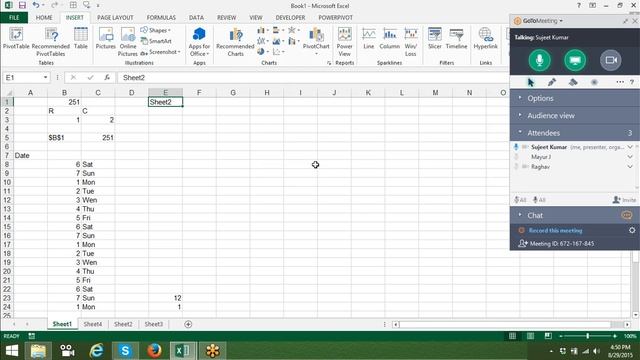Open the FILE tab

(14, 18)
